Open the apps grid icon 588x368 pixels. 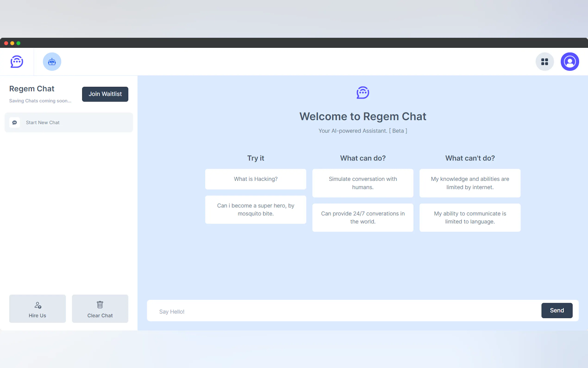click(544, 62)
